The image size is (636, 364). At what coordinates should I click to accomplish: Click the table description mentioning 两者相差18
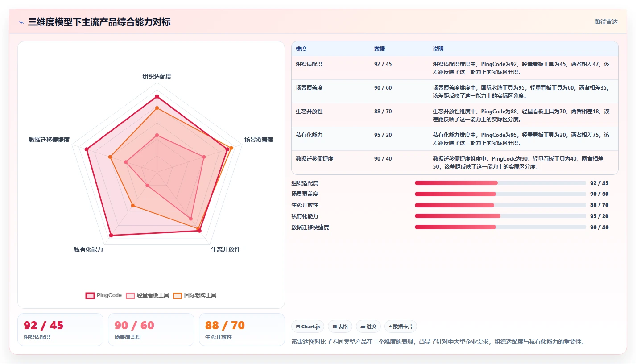pos(521,115)
